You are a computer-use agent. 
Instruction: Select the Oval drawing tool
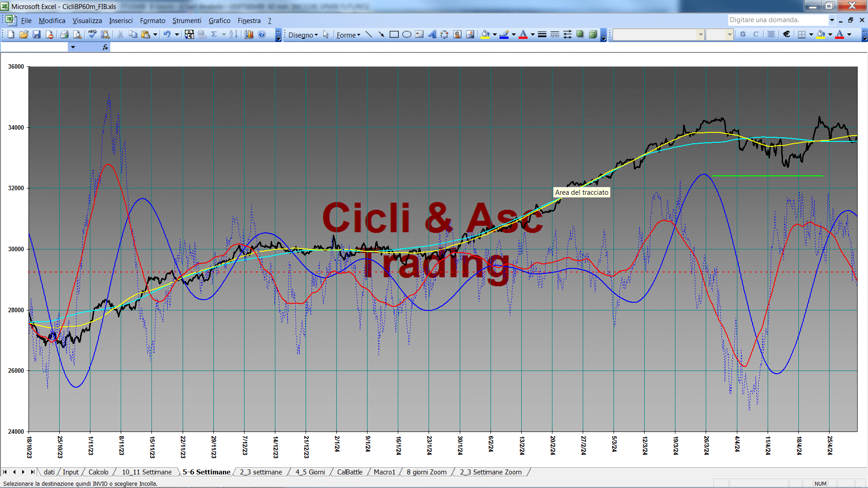point(406,34)
